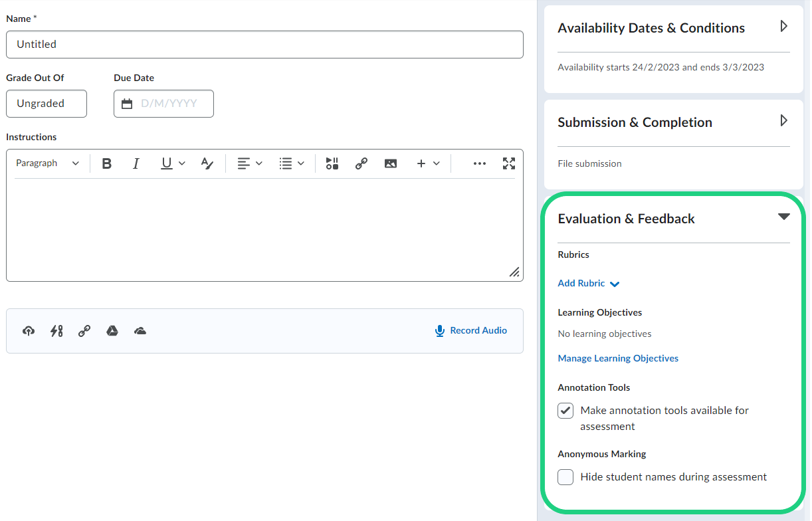The width and height of the screenshot is (812, 521).
Task: Insert a quicklink in the editor toolbar
Action: point(361,163)
